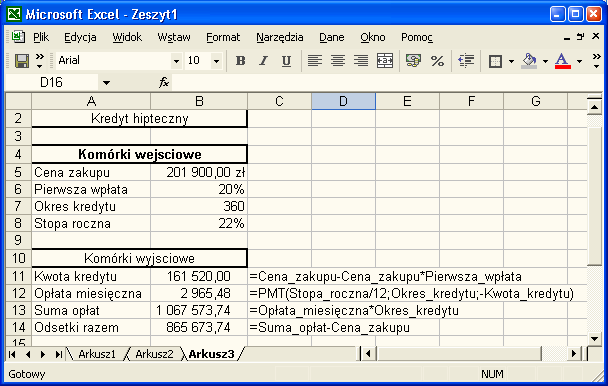Apply Percent style icon
608x386 pixels.
coord(437,61)
